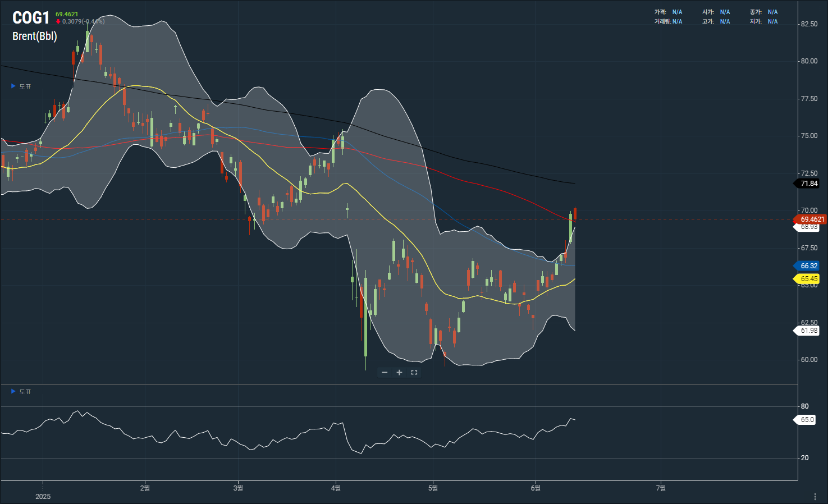
Task: Expand the main chart indicator legend arrow
Action: 13,86
